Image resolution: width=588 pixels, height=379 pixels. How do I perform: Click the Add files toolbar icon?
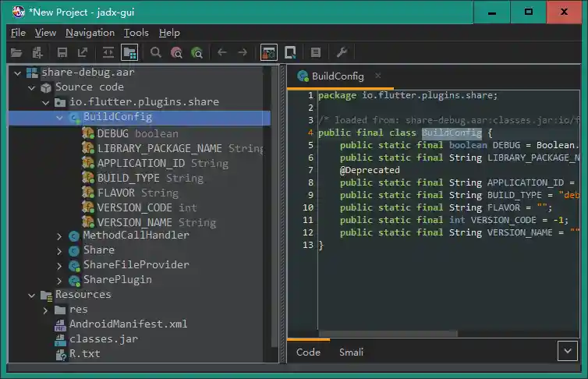click(x=37, y=52)
